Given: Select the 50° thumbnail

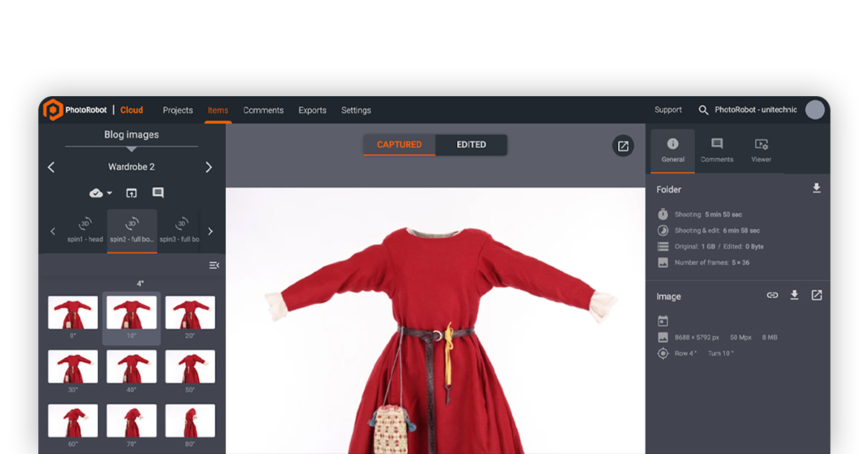Looking at the screenshot, I should 190,367.
